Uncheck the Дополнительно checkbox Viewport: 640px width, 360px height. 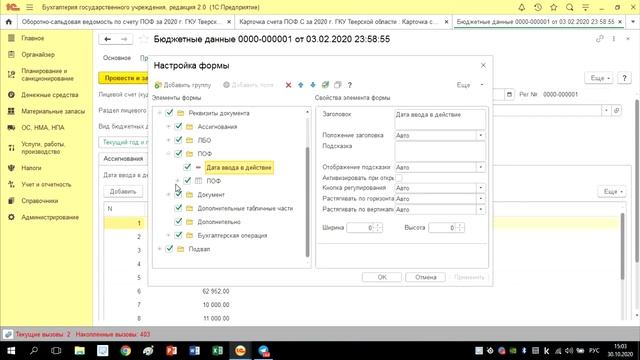click(x=178, y=222)
